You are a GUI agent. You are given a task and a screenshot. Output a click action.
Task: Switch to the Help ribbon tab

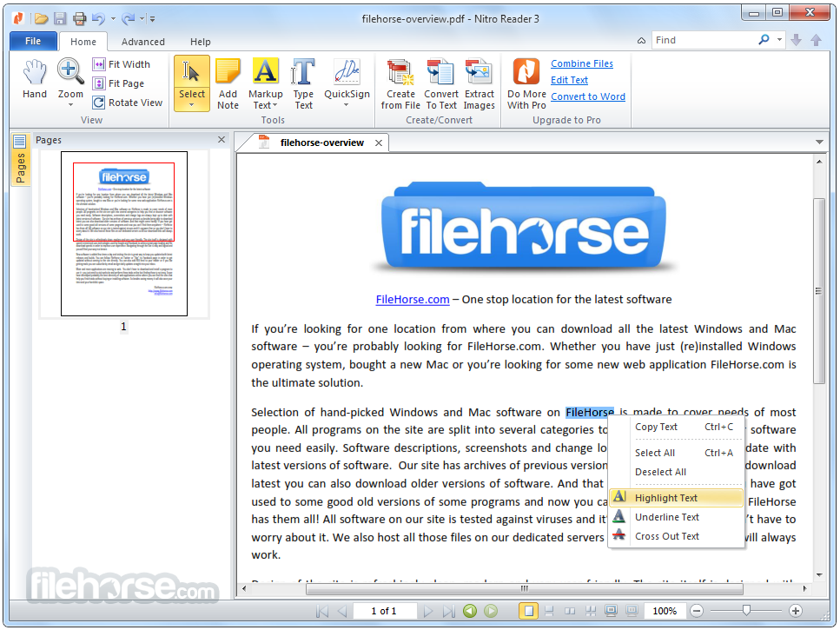click(x=201, y=42)
